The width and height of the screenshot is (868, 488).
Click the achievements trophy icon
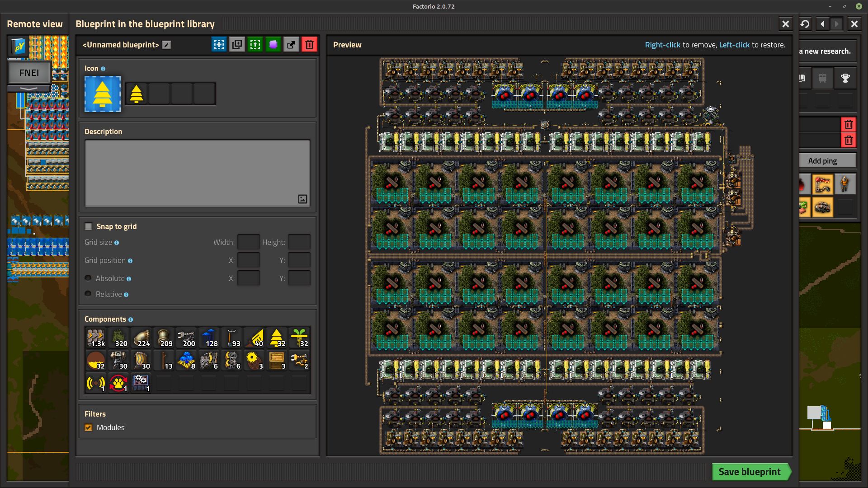(845, 78)
